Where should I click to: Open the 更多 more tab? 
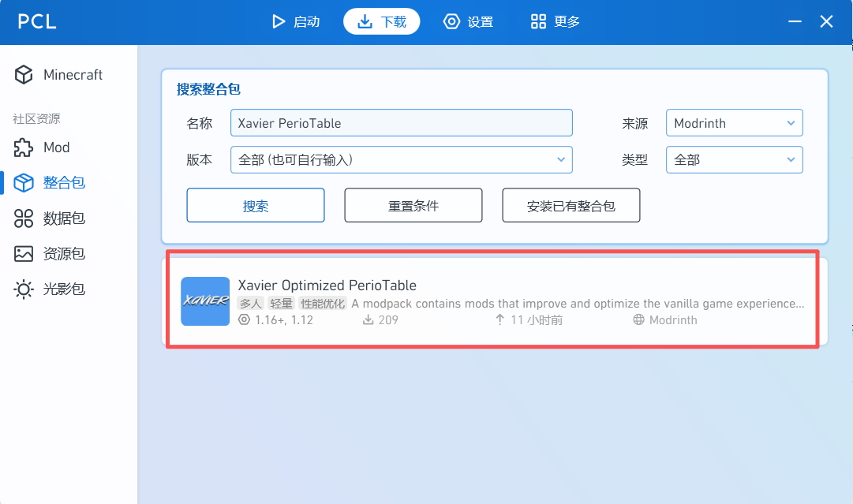click(x=556, y=22)
